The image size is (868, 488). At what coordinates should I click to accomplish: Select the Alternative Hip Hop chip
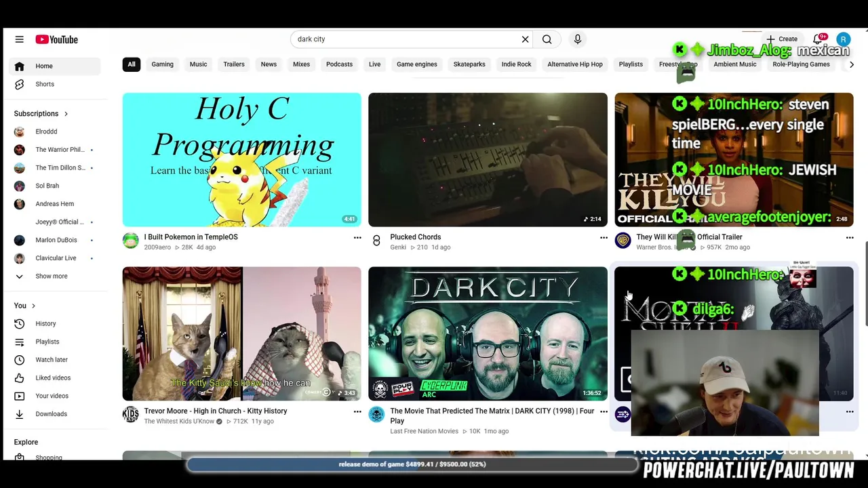575,64
